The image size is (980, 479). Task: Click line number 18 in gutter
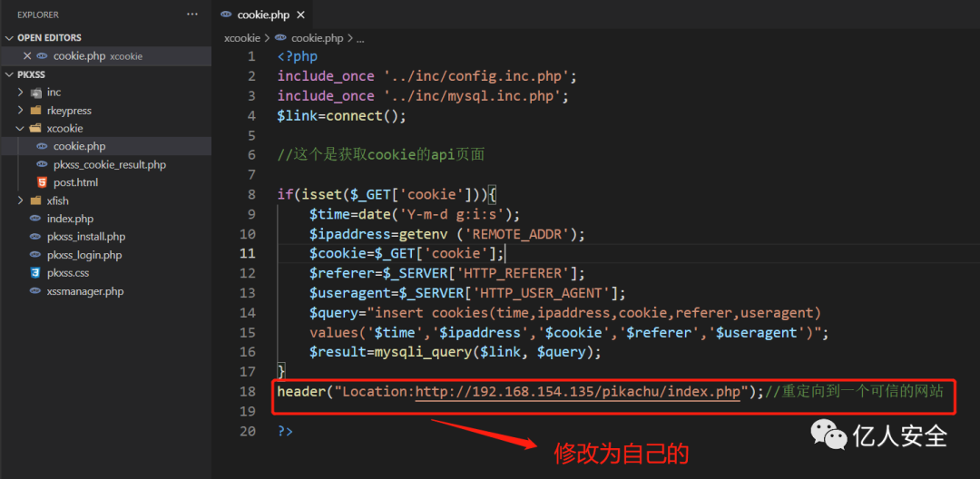[x=248, y=392]
